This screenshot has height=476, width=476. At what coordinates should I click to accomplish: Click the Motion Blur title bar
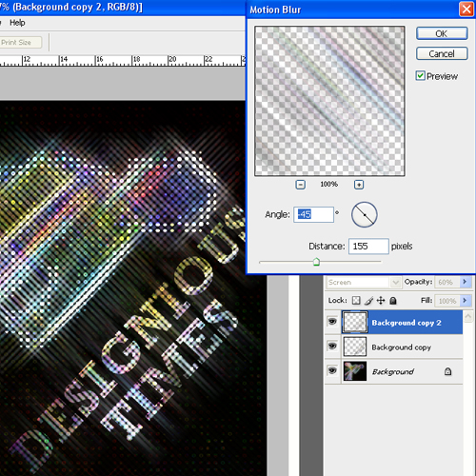[x=352, y=10]
